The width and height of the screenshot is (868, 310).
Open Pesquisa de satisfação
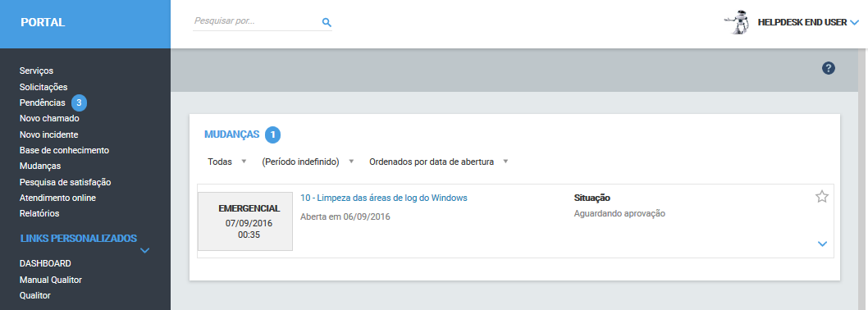coord(66,181)
